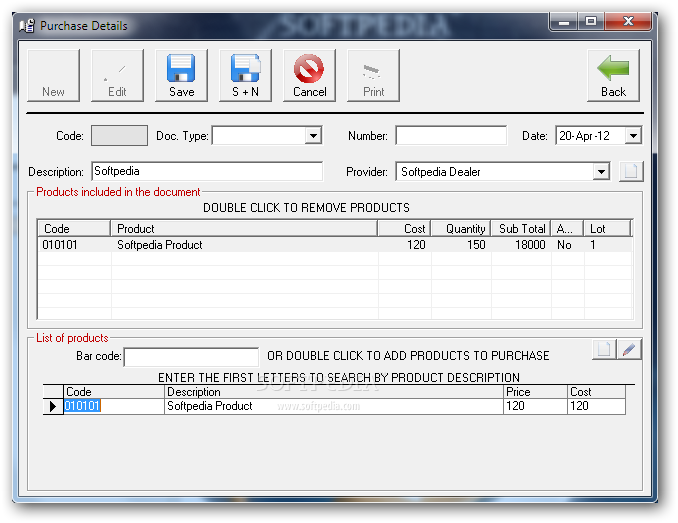Click the Lot column header
678x523 pixels.
pos(608,228)
